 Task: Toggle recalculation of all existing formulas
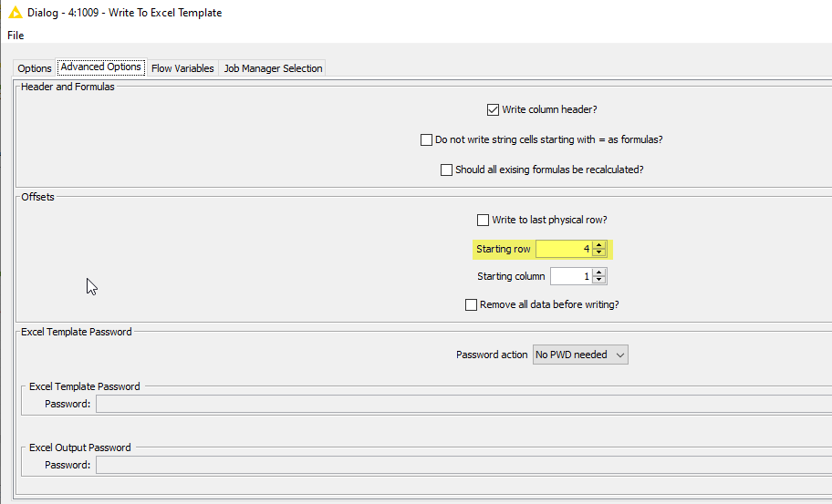[x=446, y=170]
